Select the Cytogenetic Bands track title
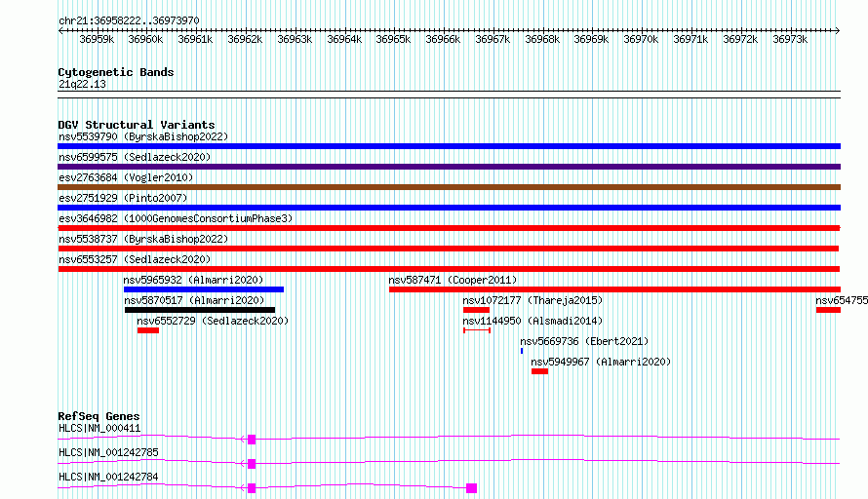 coord(116,72)
